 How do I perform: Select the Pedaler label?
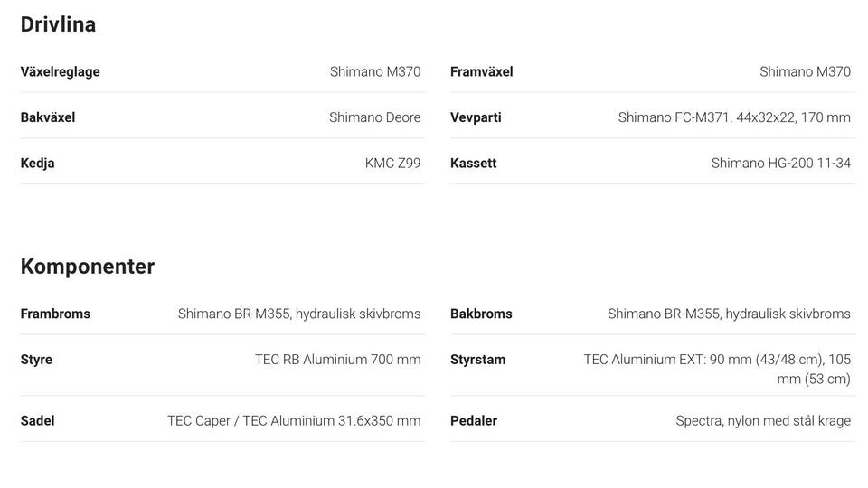pyautogui.click(x=474, y=420)
